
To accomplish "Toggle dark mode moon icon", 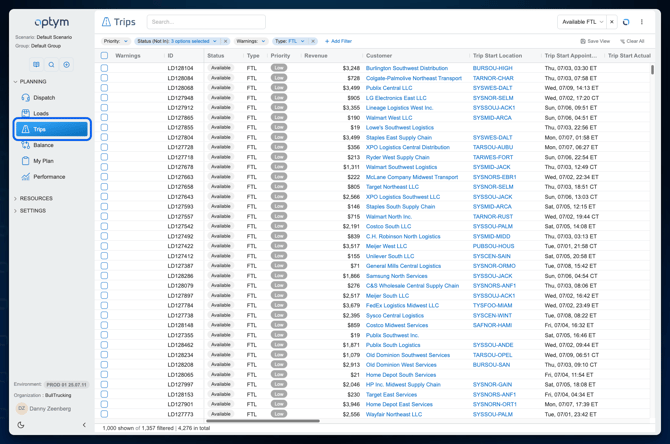I will (21, 425).
